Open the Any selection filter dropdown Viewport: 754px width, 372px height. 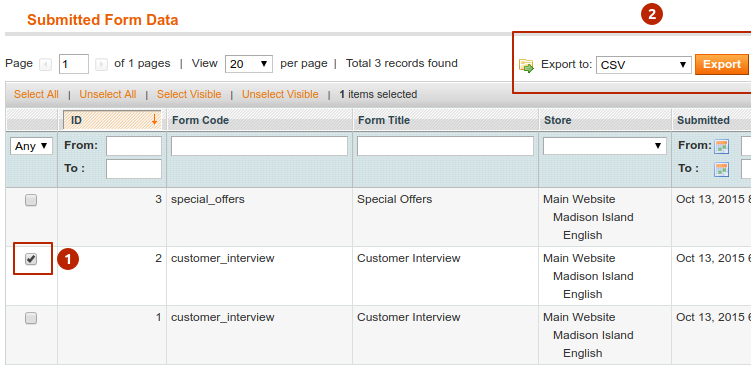[x=32, y=146]
